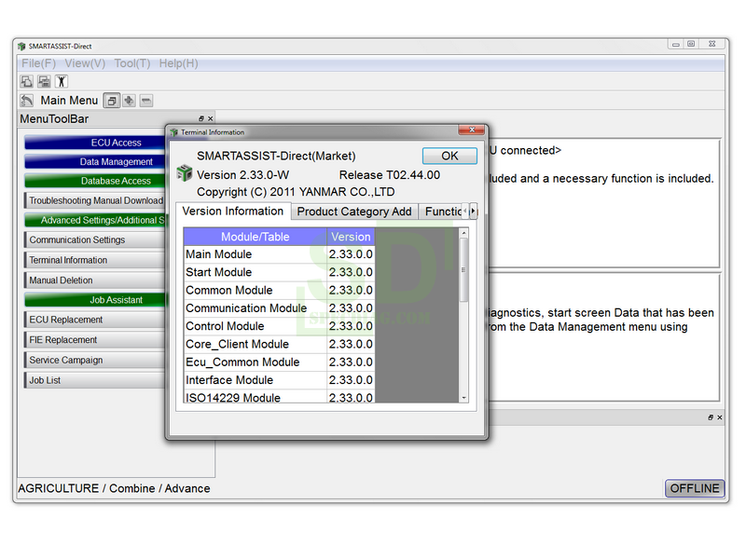Switch to the Product Category Add tab
This screenshot has height=560, width=746.
click(353, 212)
